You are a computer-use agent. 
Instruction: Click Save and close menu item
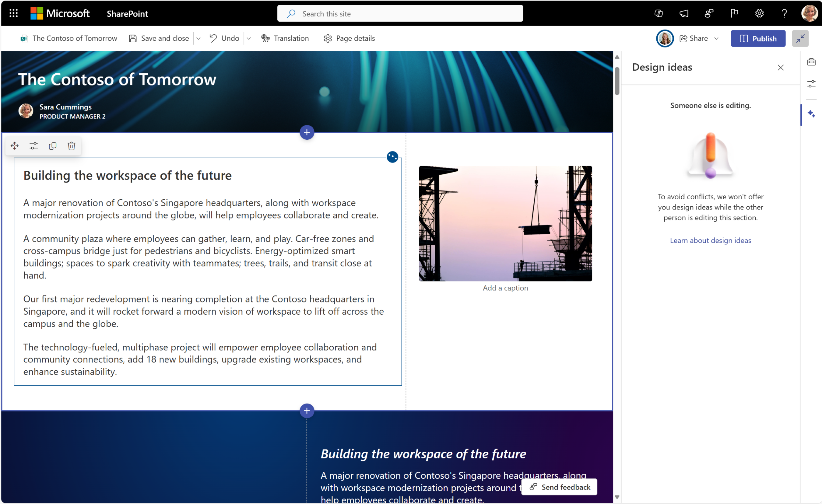pos(160,38)
